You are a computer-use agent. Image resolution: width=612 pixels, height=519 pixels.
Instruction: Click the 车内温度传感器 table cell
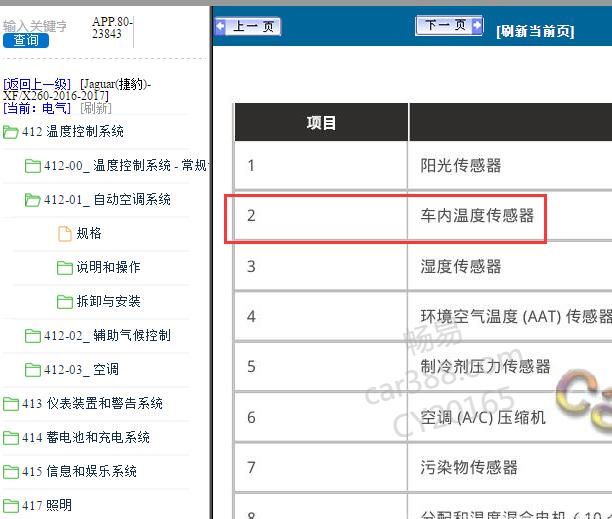click(x=477, y=215)
